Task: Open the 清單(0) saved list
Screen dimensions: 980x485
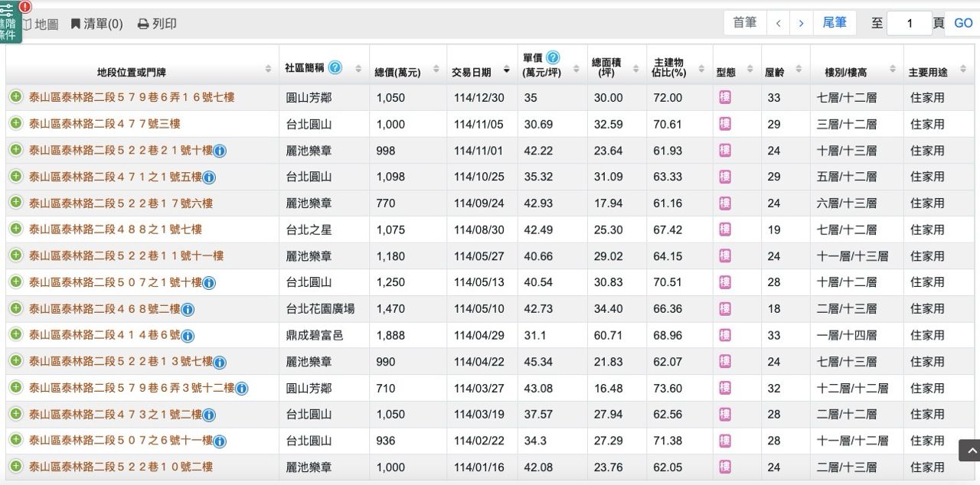Action: pos(96,24)
